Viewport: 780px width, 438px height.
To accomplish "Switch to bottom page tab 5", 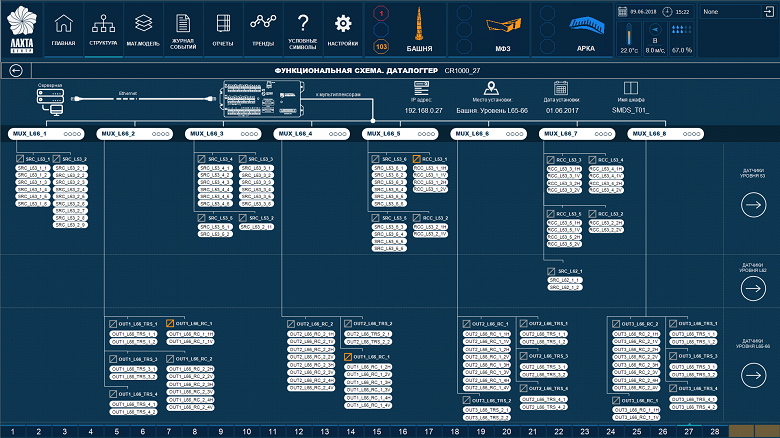I will (116, 432).
